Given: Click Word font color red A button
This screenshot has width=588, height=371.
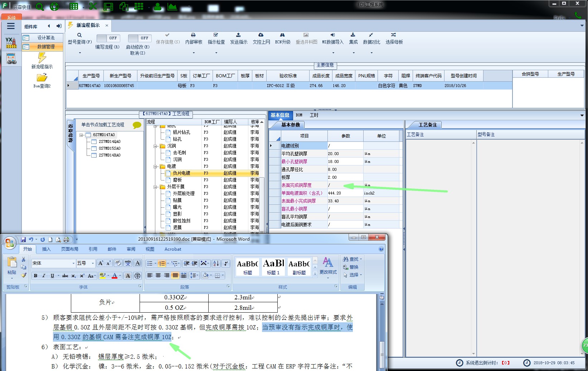Looking at the screenshot, I should coord(115,276).
